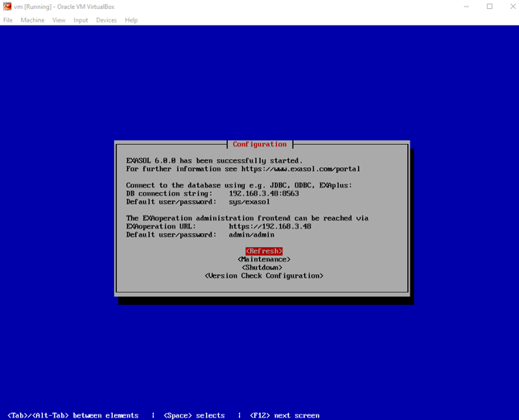Screen dimensions: 519x420
Task: Open the View menu
Action: click(x=59, y=20)
